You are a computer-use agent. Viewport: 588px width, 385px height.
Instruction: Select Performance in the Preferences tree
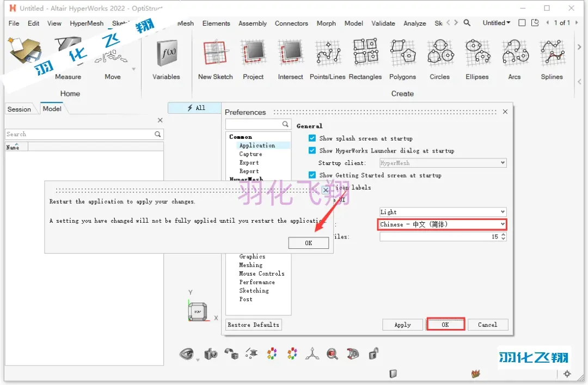click(x=257, y=282)
